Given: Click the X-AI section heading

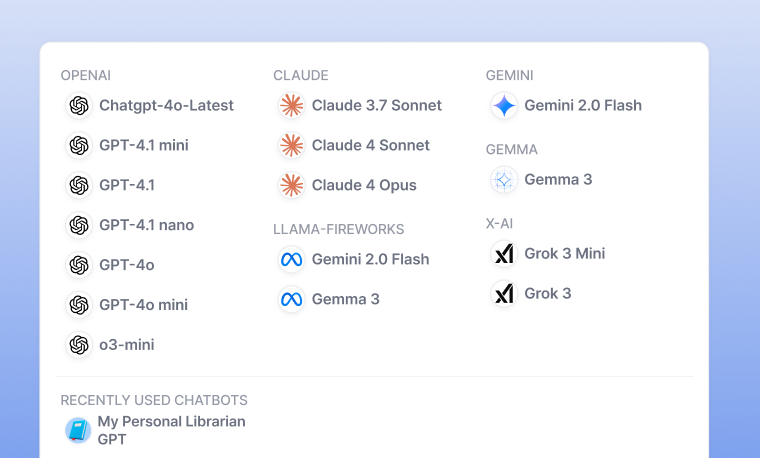Looking at the screenshot, I should [x=499, y=223].
